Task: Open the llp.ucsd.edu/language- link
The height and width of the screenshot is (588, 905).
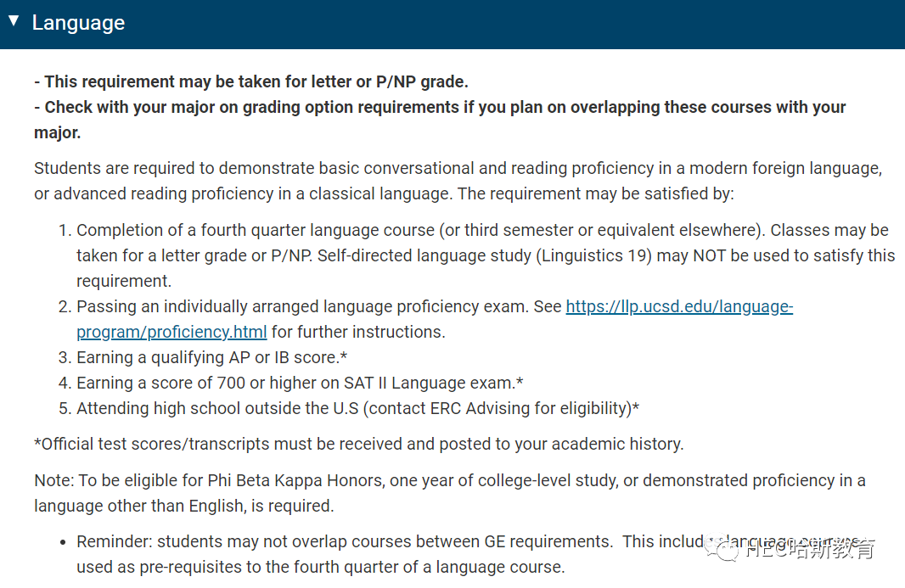Action: (679, 306)
